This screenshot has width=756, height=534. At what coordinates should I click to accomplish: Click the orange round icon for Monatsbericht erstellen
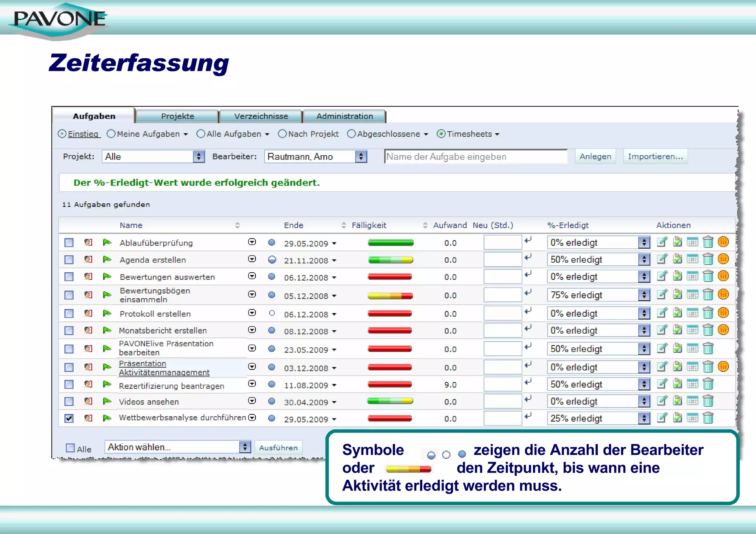pos(723,330)
